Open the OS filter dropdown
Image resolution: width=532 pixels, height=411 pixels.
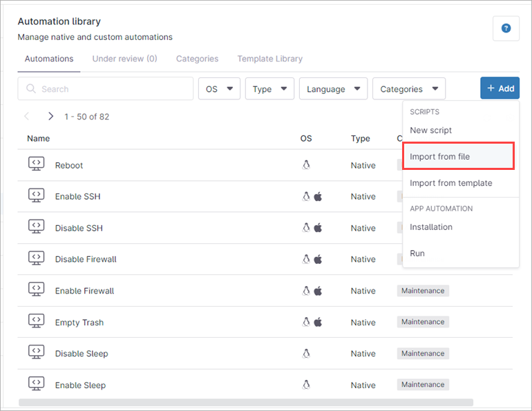tap(219, 89)
